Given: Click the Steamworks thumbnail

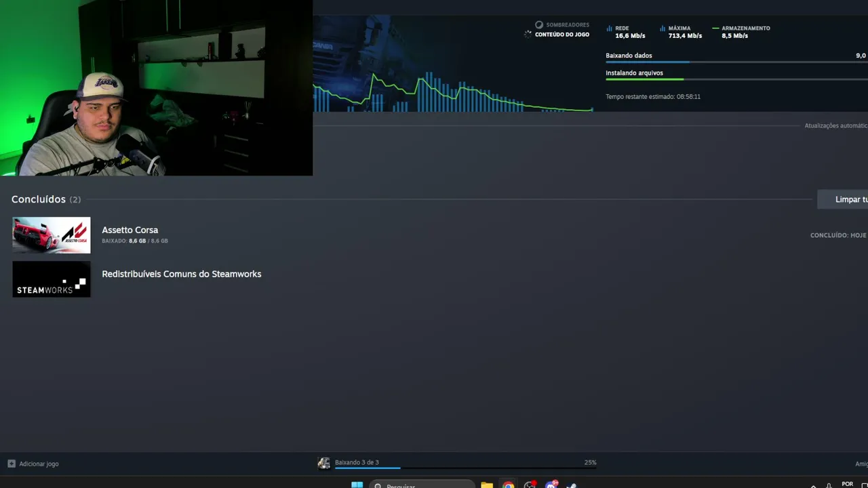Looking at the screenshot, I should coord(52,279).
